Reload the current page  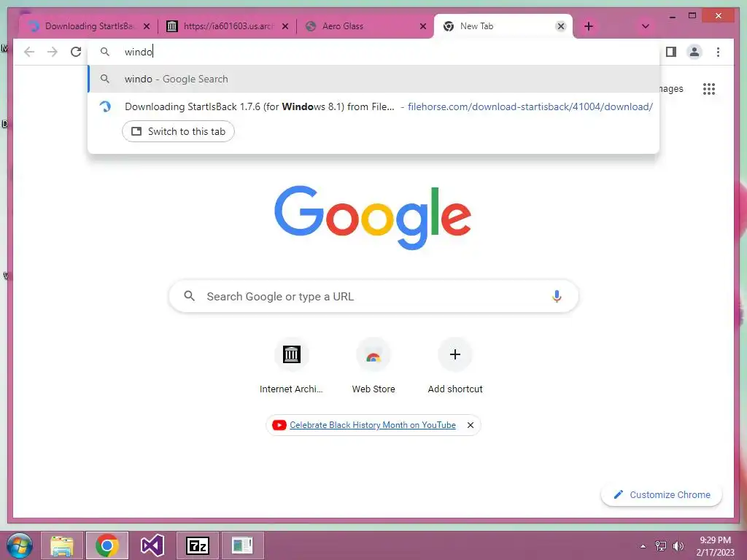point(76,52)
